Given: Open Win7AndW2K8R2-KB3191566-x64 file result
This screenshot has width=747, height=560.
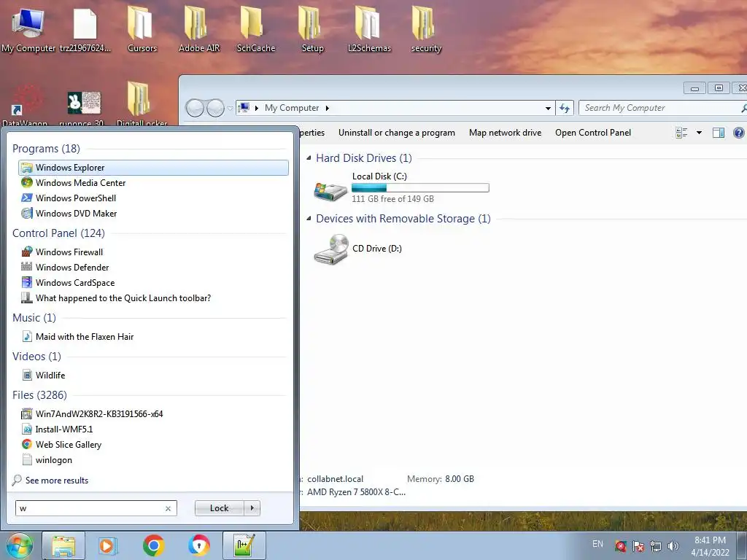Looking at the screenshot, I should 153,414.
